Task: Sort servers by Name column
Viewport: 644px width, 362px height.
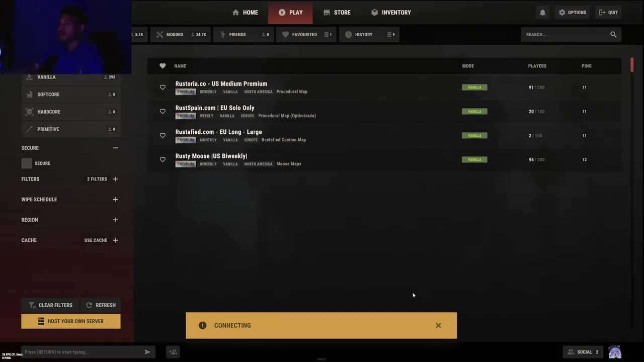Action: (180, 66)
